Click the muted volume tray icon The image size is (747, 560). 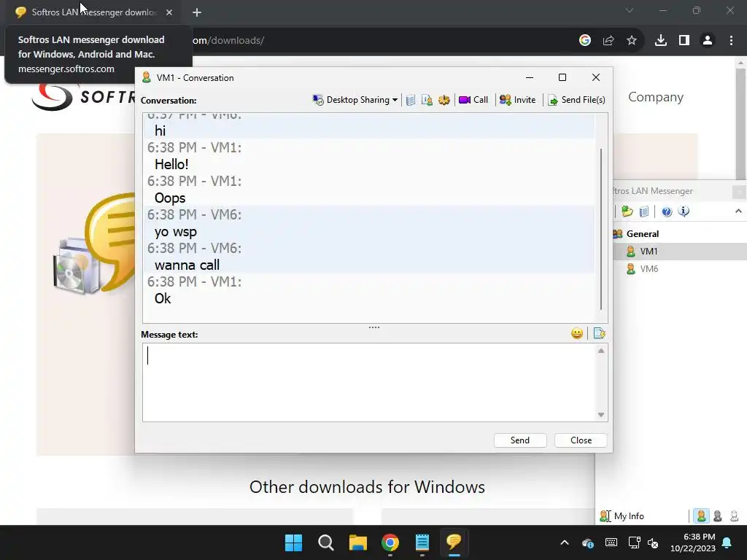click(x=653, y=542)
